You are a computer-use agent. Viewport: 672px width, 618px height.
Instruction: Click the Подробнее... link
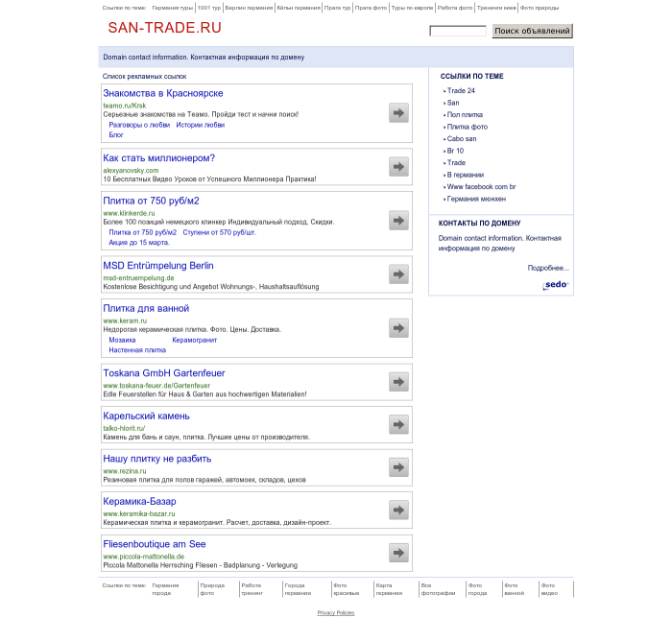click(x=548, y=268)
